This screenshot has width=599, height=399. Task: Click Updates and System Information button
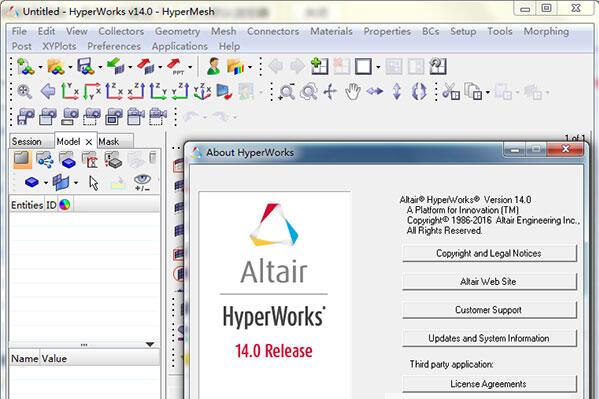pyautogui.click(x=489, y=338)
